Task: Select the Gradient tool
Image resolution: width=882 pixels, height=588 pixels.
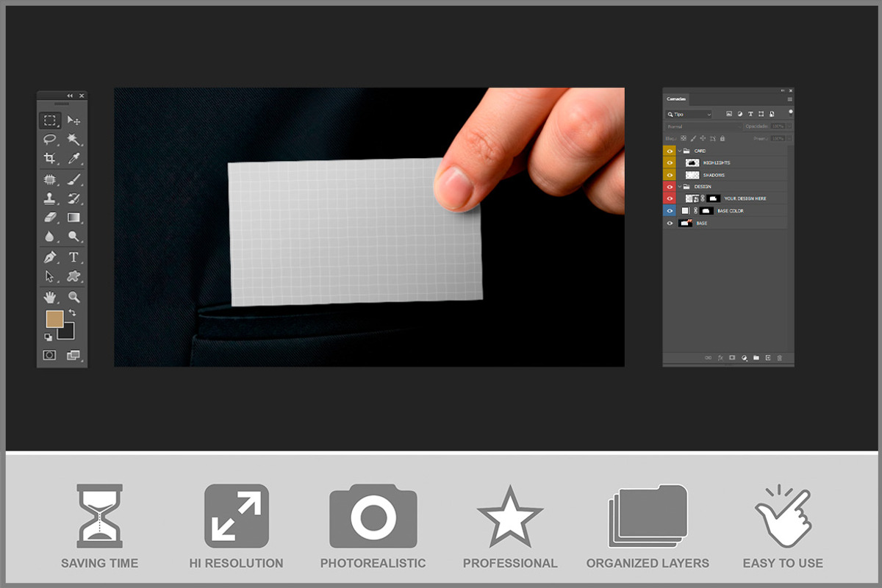Action: tap(73, 218)
